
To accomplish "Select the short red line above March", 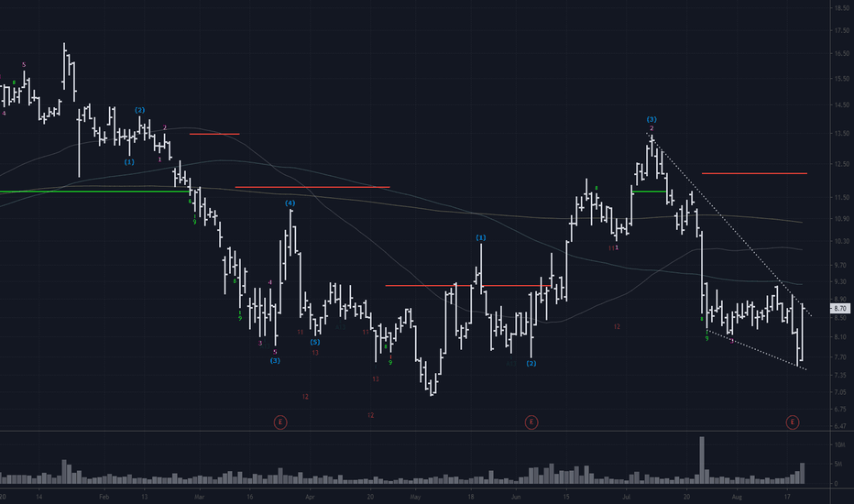I will tap(214, 134).
